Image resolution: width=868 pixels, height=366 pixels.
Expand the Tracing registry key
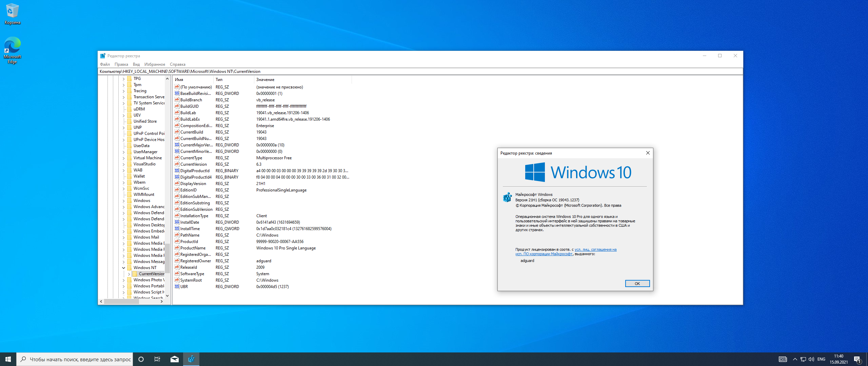point(123,91)
